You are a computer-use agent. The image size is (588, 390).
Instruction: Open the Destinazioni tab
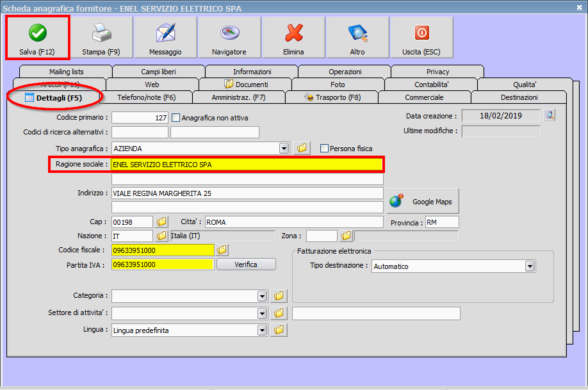point(519,97)
